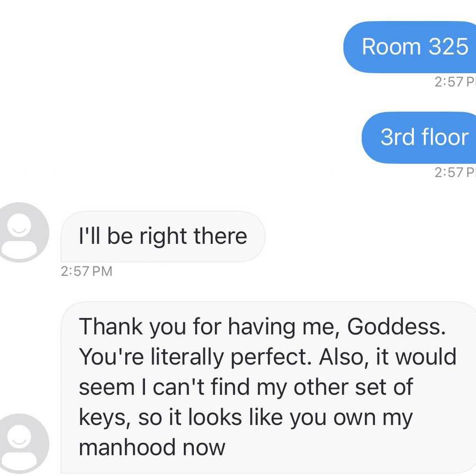Click the word "literally" in the long message

pyautogui.click(x=187, y=356)
